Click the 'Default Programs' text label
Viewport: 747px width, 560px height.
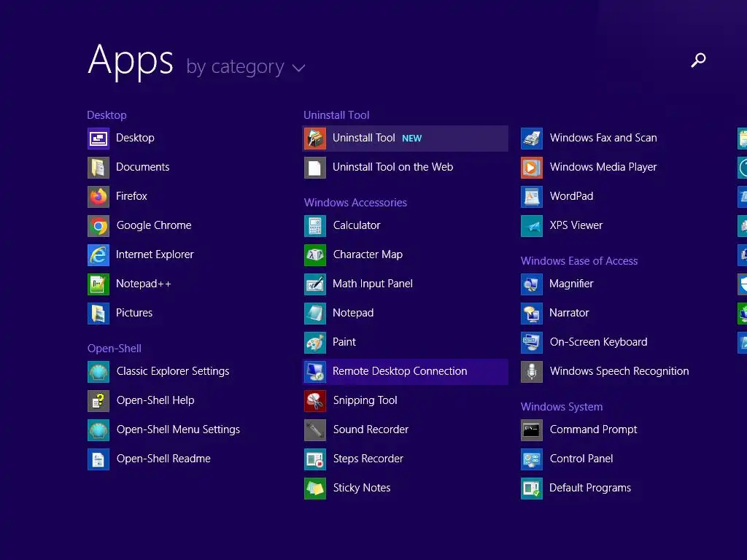point(589,488)
